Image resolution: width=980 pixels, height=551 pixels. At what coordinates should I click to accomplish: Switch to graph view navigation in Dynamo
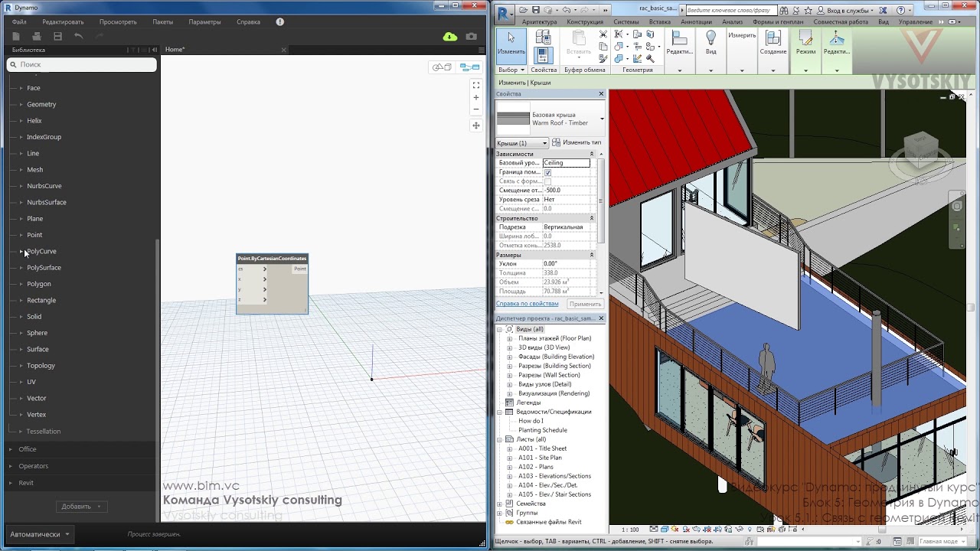pyautogui.click(x=469, y=67)
